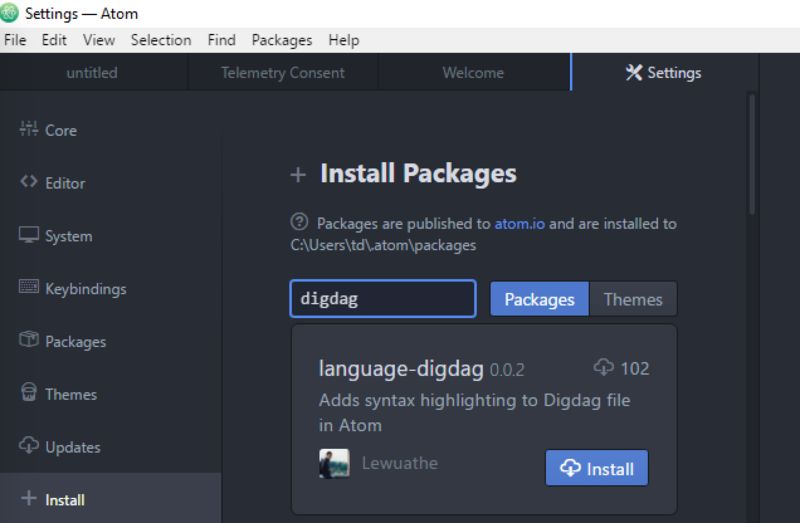
Task: Open System settings panel
Action: pyautogui.click(x=111, y=236)
